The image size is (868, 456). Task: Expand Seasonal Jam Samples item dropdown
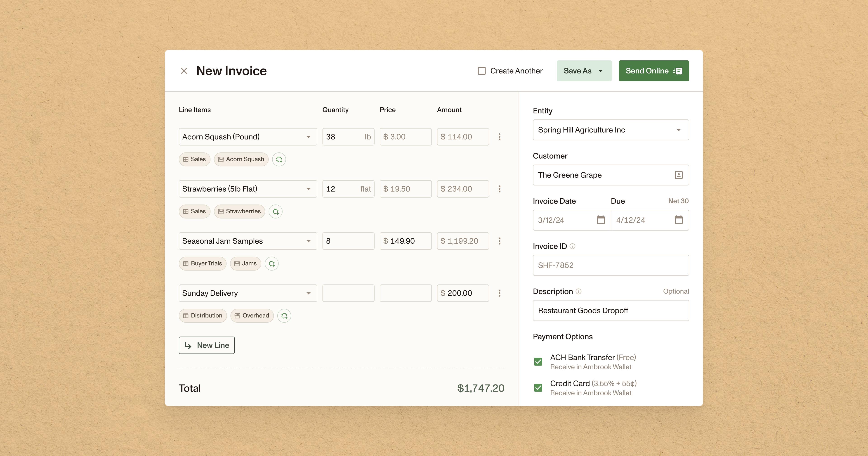[x=308, y=241]
